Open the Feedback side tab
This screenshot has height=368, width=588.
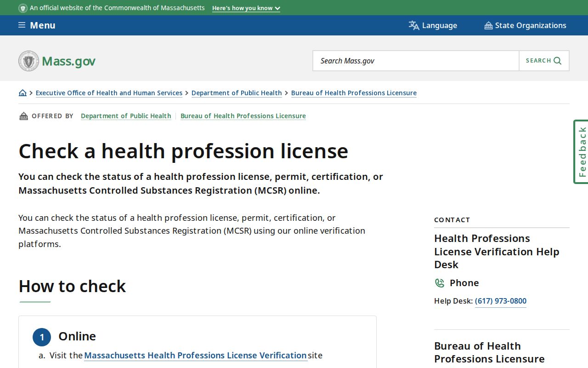click(x=581, y=152)
